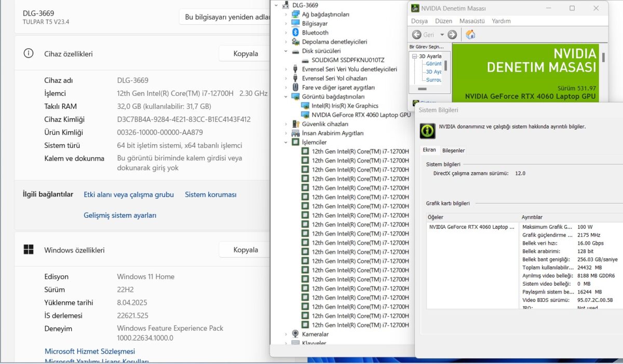623x364 pixels.
Task: Expand the Güvenlik cihazları chevron
Action: pyautogui.click(x=286, y=124)
